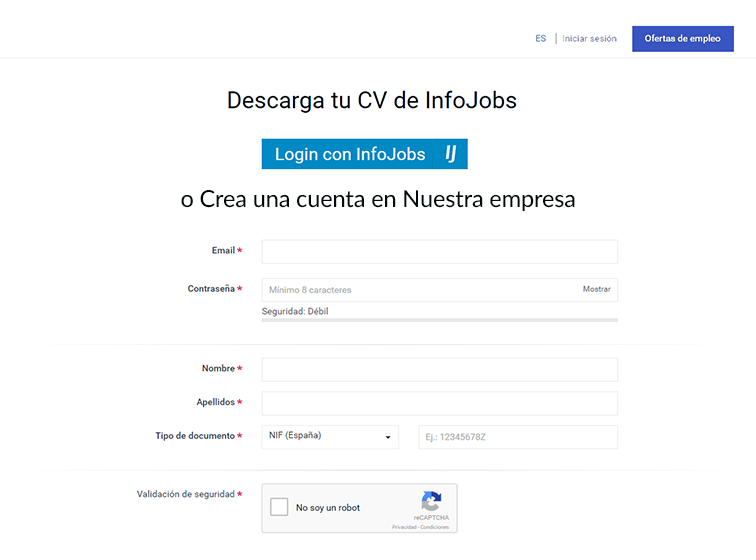The height and width of the screenshot is (560, 756).
Task: Click the "Tipo de documento" label
Action: (195, 436)
